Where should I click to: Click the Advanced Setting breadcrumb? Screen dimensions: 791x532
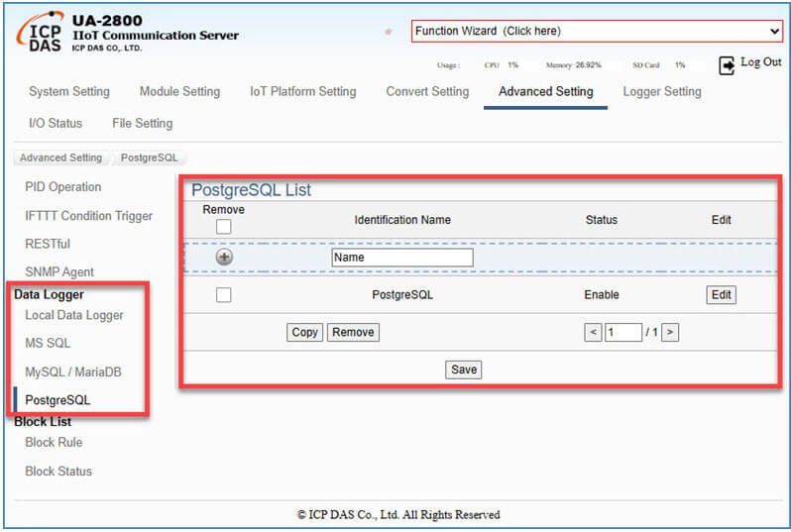point(60,158)
